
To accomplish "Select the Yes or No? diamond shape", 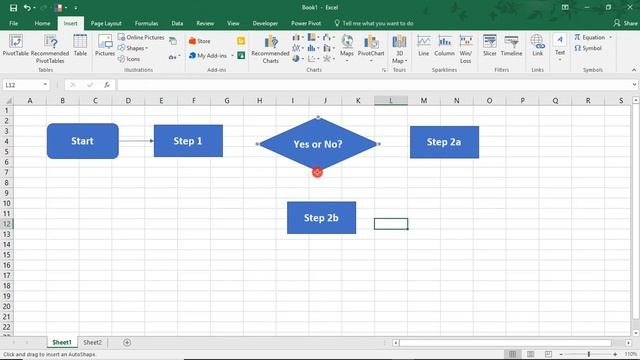I will pos(318,144).
